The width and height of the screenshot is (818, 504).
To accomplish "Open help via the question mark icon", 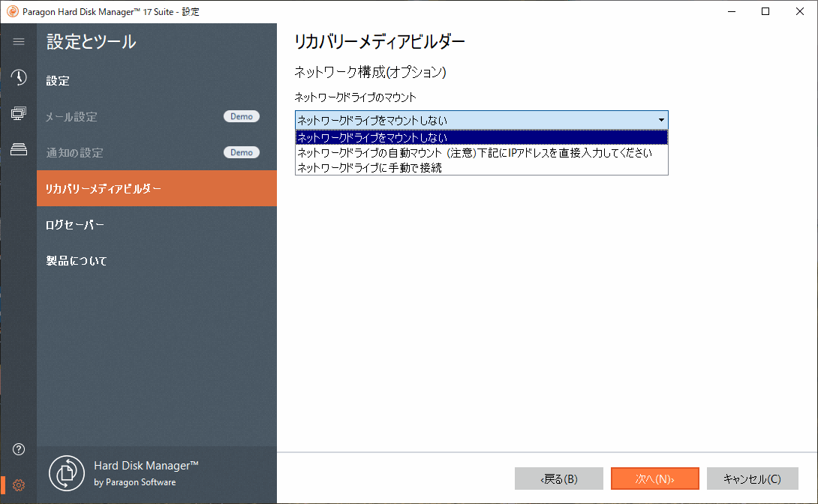I will (x=18, y=449).
